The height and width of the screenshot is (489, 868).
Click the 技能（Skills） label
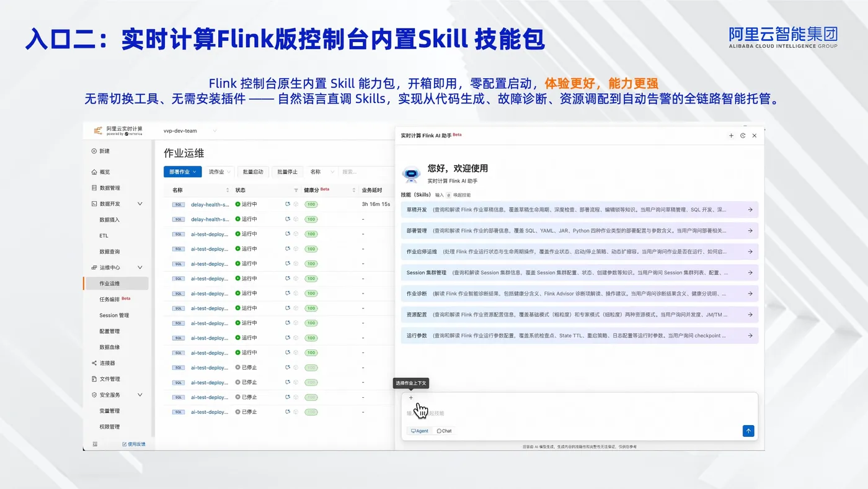[416, 195]
